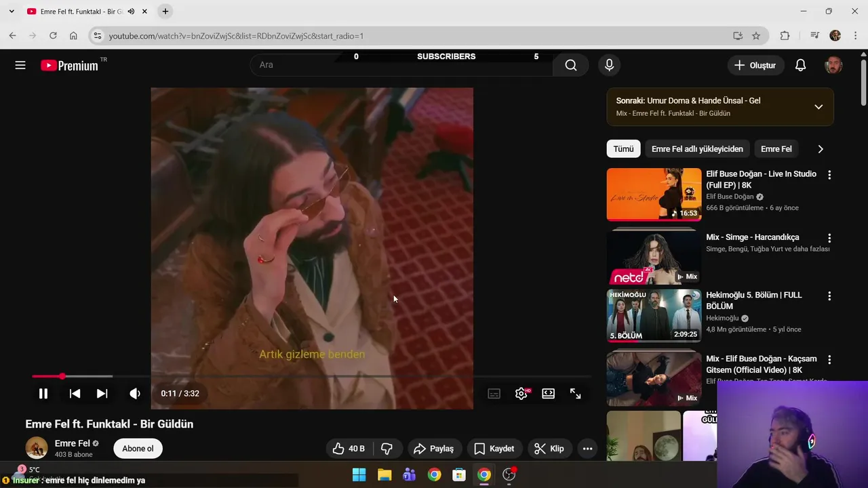Save the video with Kaydet
Image resolution: width=868 pixels, height=488 pixels.
(495, 449)
